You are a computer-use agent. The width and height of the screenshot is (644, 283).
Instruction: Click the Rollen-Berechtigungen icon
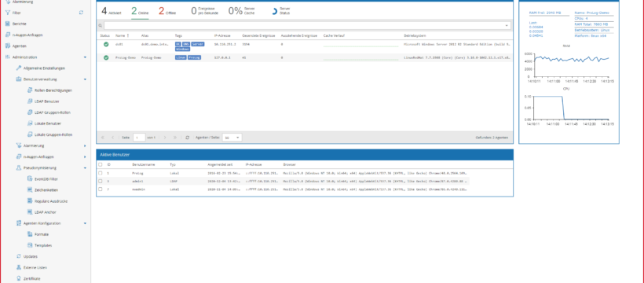30,90
